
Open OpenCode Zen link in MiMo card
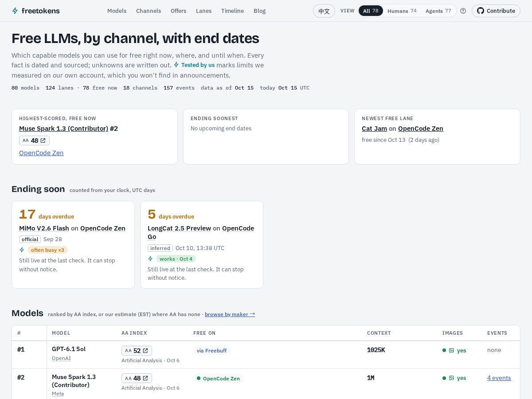tap(103, 228)
